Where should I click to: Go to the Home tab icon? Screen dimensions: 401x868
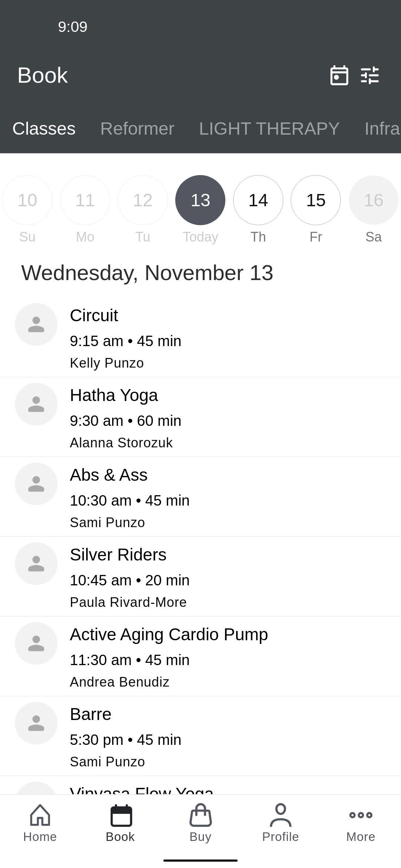(x=40, y=815)
